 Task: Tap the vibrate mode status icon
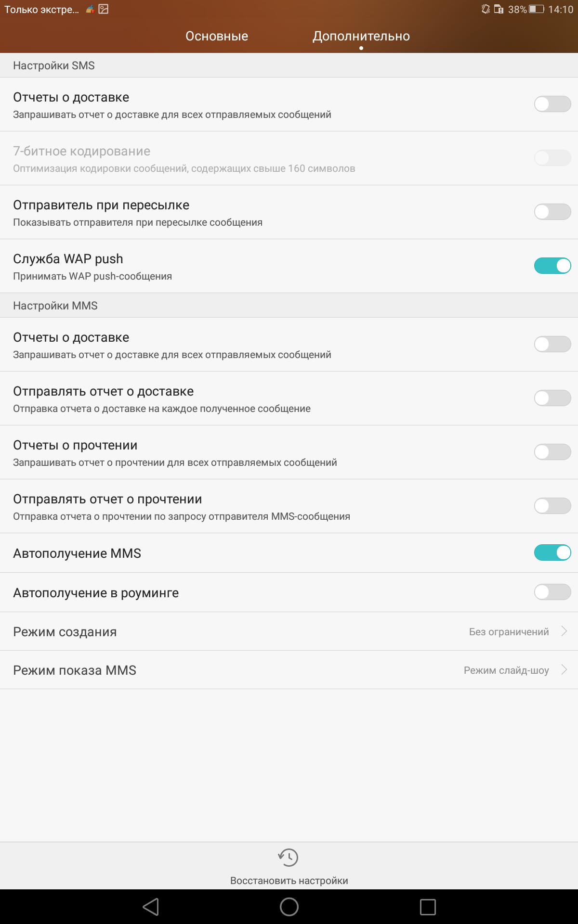tap(486, 9)
